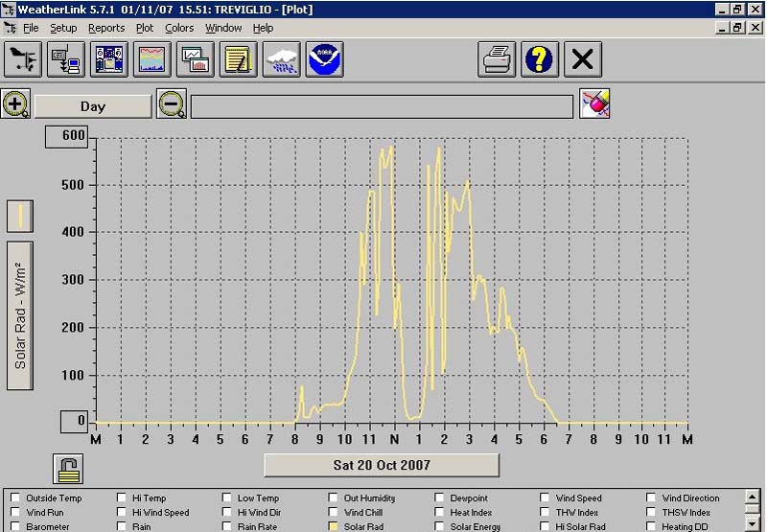
Task: Click the 0 lower scale limit box
Action: tap(75, 422)
